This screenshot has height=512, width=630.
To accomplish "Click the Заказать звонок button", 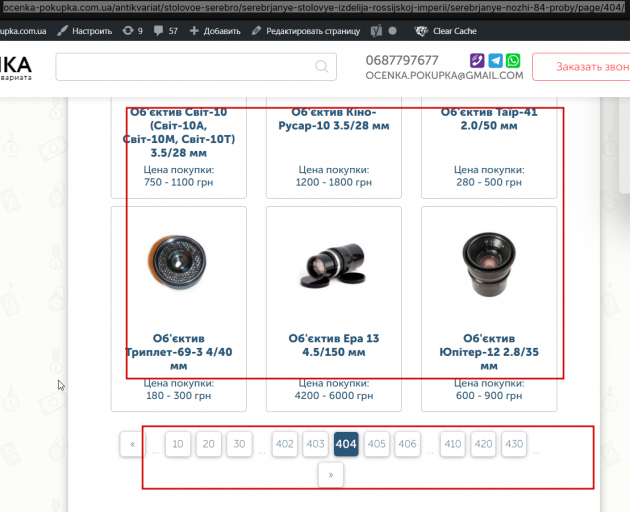I will [x=581, y=67].
